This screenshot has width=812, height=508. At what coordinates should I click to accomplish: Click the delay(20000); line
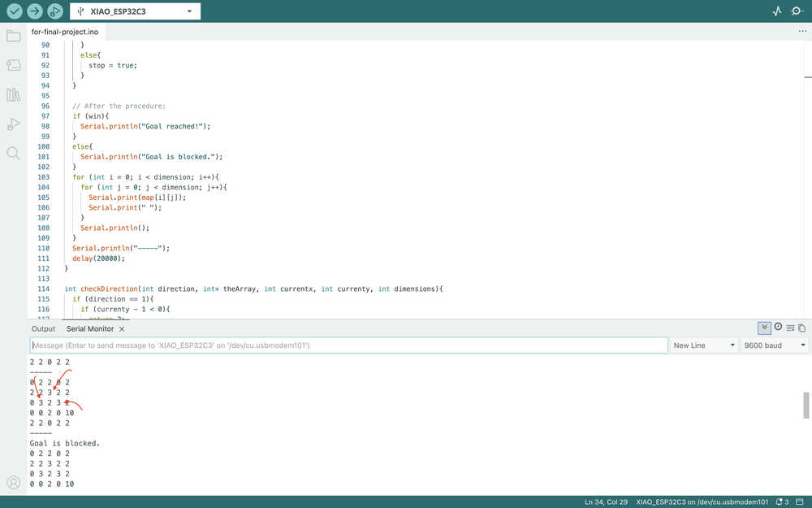[x=98, y=258]
